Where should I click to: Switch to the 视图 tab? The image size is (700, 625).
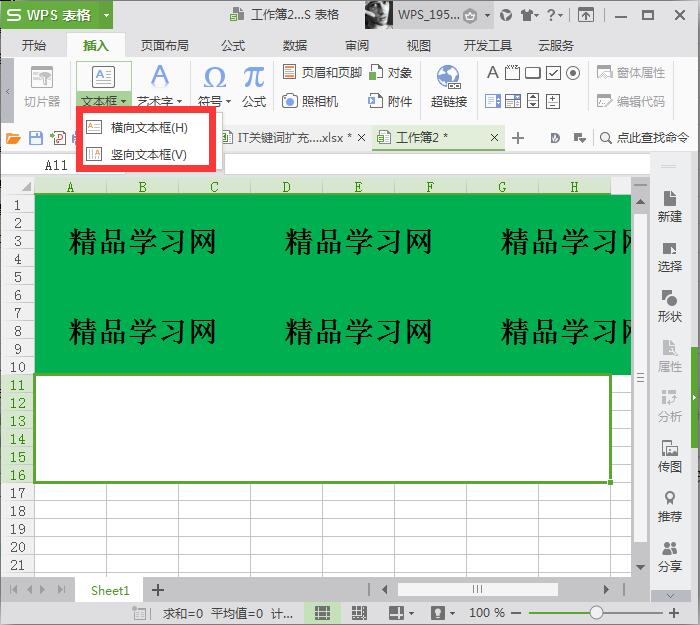[418, 46]
